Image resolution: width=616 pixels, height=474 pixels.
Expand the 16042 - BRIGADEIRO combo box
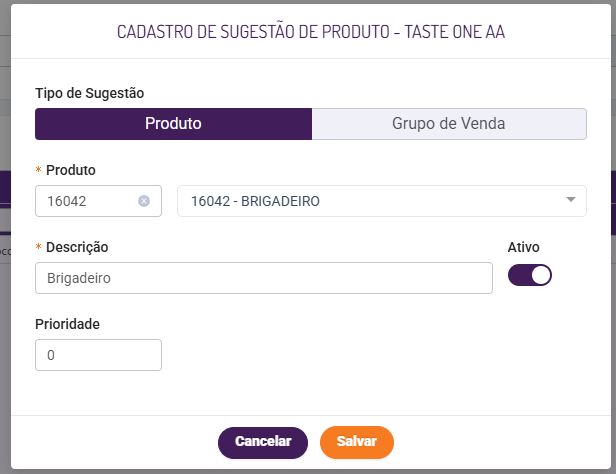click(x=370, y=201)
